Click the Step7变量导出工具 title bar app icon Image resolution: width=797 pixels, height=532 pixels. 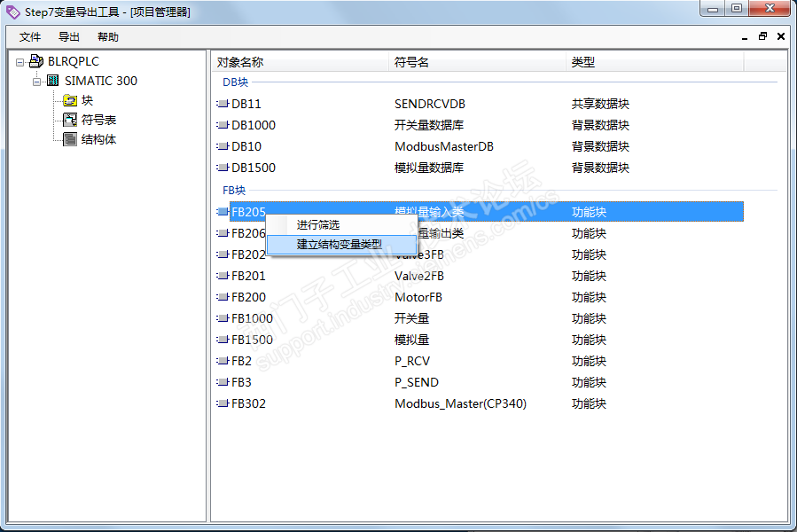12,12
